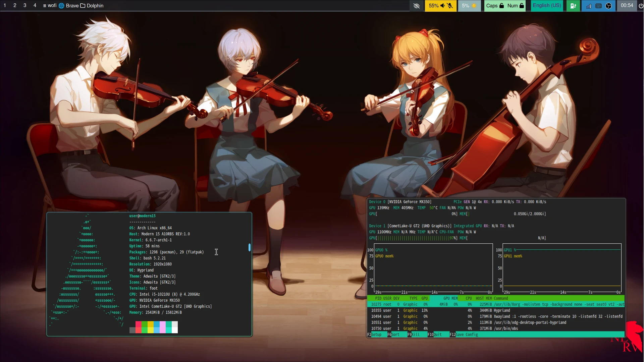Switch to workspace 3

(x=25, y=5)
